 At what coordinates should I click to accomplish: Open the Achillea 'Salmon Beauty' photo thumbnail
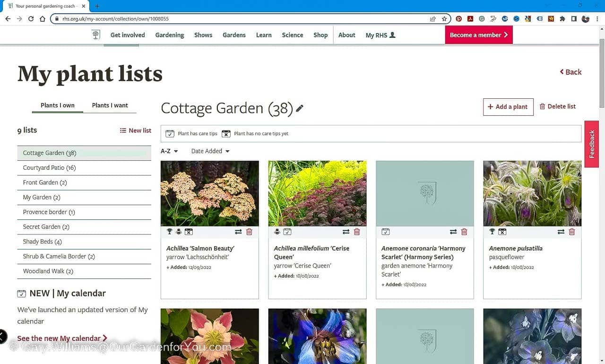coord(210,193)
